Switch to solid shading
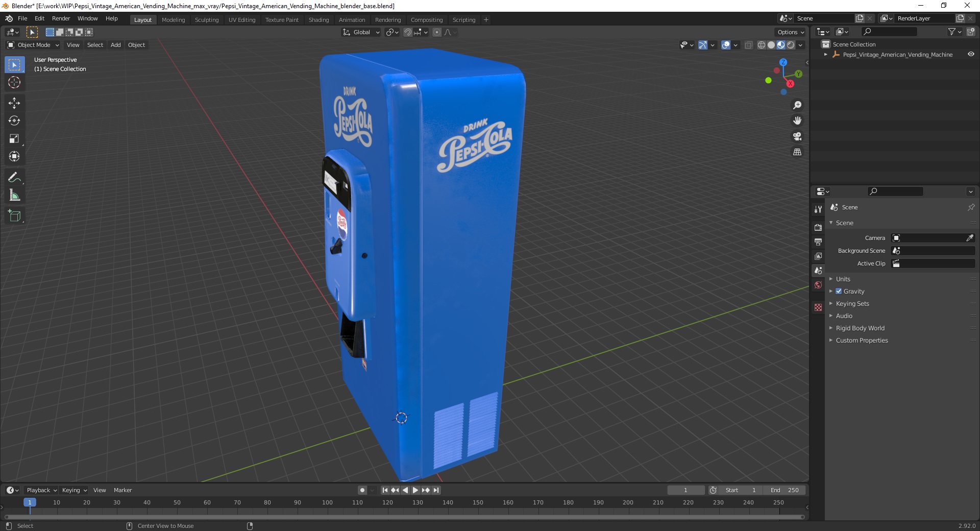Screen dimensions: 980x531 [771, 45]
